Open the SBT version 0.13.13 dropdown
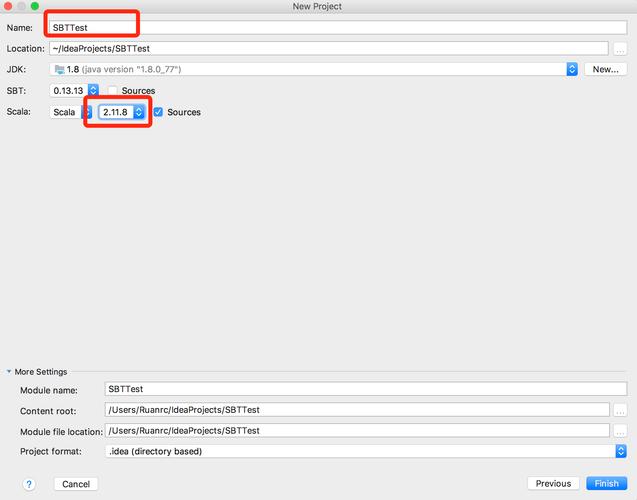 click(x=74, y=90)
